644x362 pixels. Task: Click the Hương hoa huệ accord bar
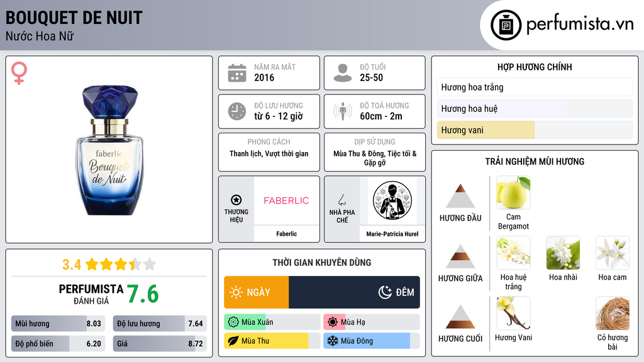(x=535, y=108)
